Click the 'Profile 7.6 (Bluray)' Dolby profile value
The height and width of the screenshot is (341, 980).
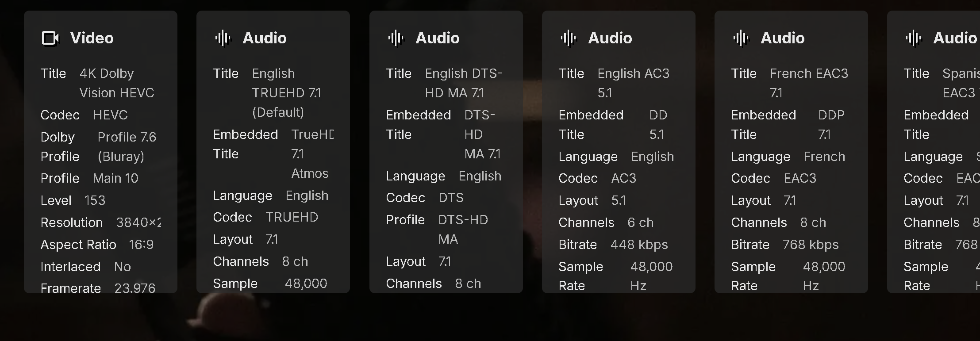127,146
